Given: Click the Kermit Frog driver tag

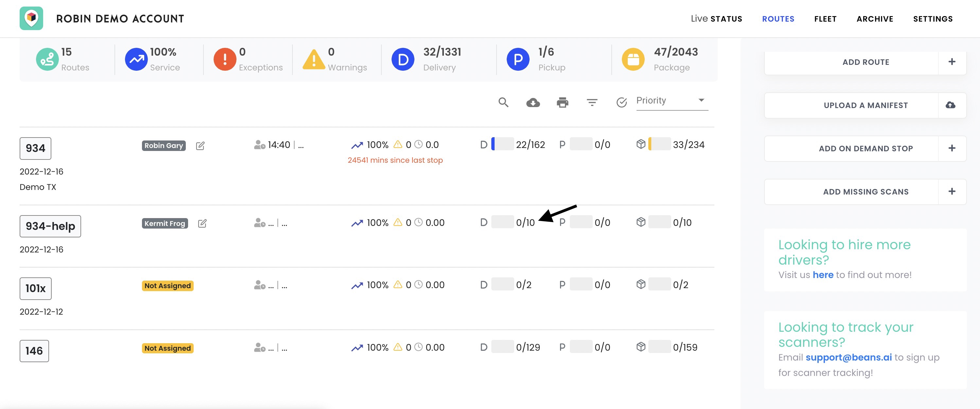Looking at the screenshot, I should [x=165, y=223].
